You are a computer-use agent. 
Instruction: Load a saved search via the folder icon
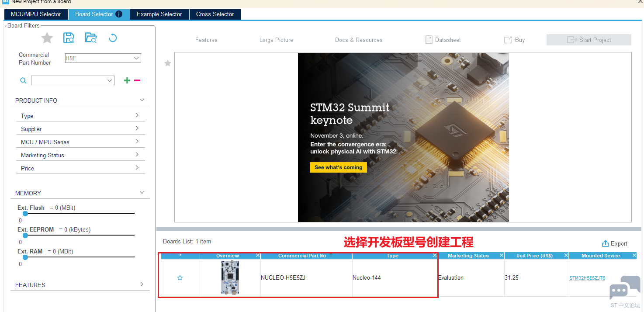(x=91, y=38)
